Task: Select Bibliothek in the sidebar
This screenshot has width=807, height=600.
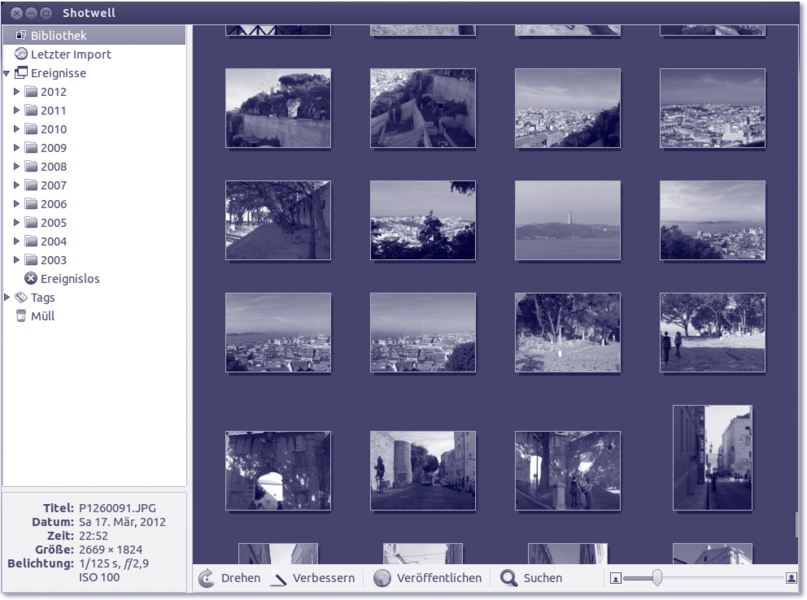Action: [58, 35]
